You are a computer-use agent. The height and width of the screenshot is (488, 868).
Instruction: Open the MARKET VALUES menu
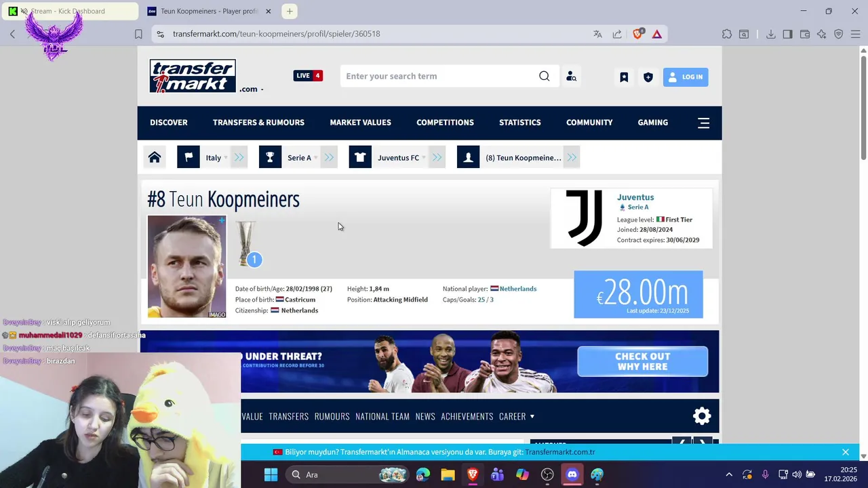point(360,123)
